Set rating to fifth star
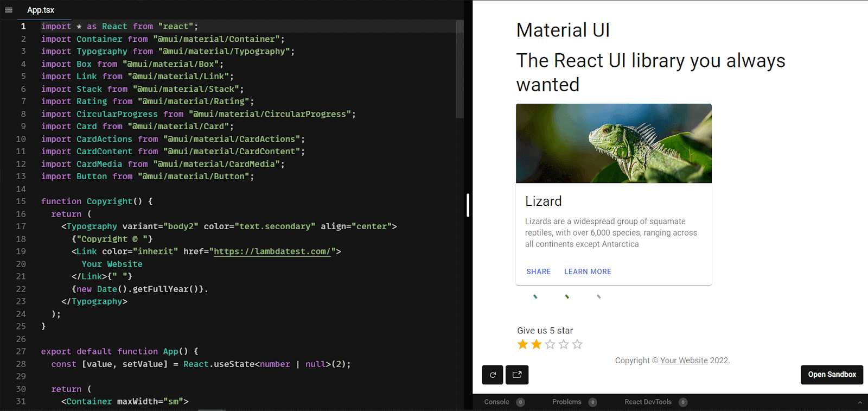This screenshot has height=411, width=868. coord(577,344)
